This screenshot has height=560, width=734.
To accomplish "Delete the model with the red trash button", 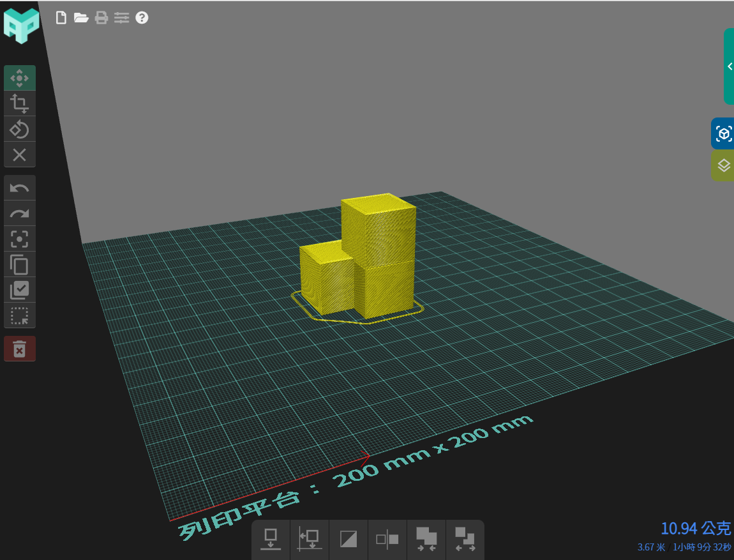I will click(x=20, y=349).
